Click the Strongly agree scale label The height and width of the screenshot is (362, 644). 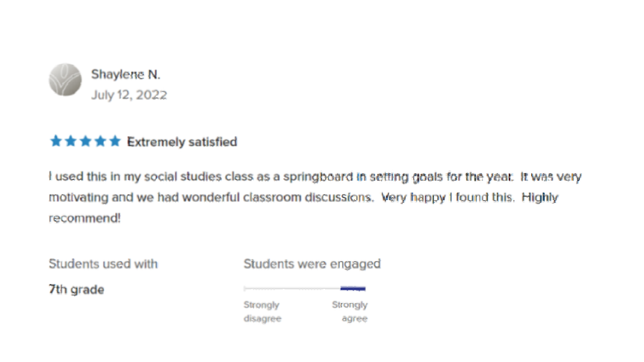(350, 311)
